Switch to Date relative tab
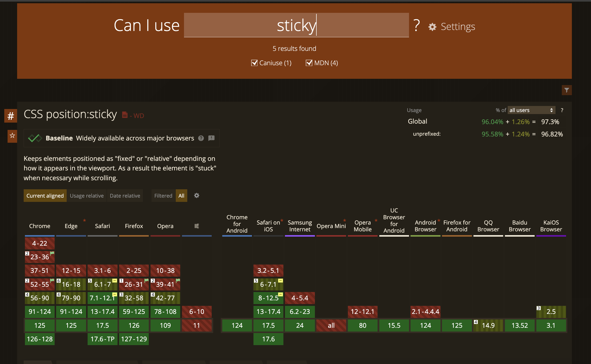Screen dimensions: 591x364 point(125,196)
